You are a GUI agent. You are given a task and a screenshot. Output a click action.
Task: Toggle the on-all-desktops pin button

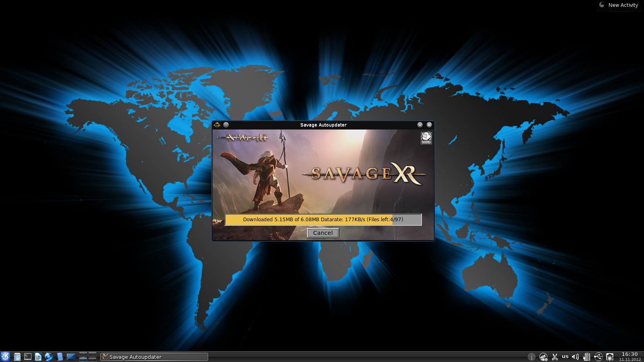(226, 125)
